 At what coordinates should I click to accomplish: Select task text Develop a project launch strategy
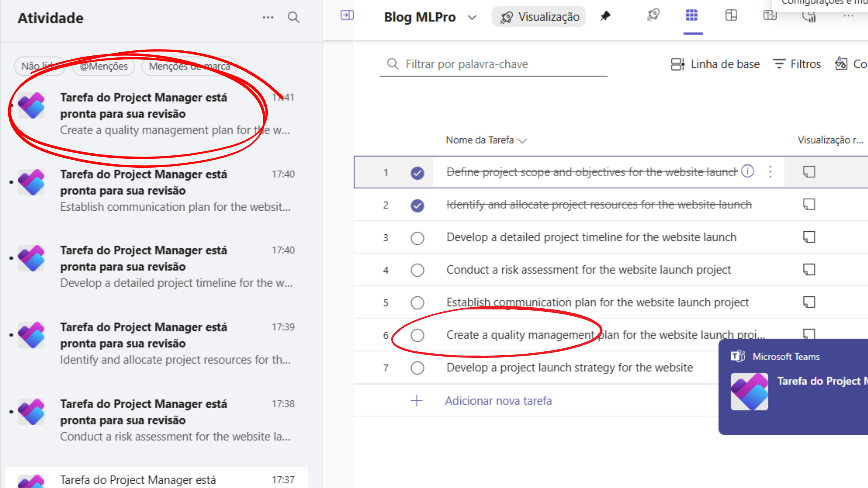(570, 367)
